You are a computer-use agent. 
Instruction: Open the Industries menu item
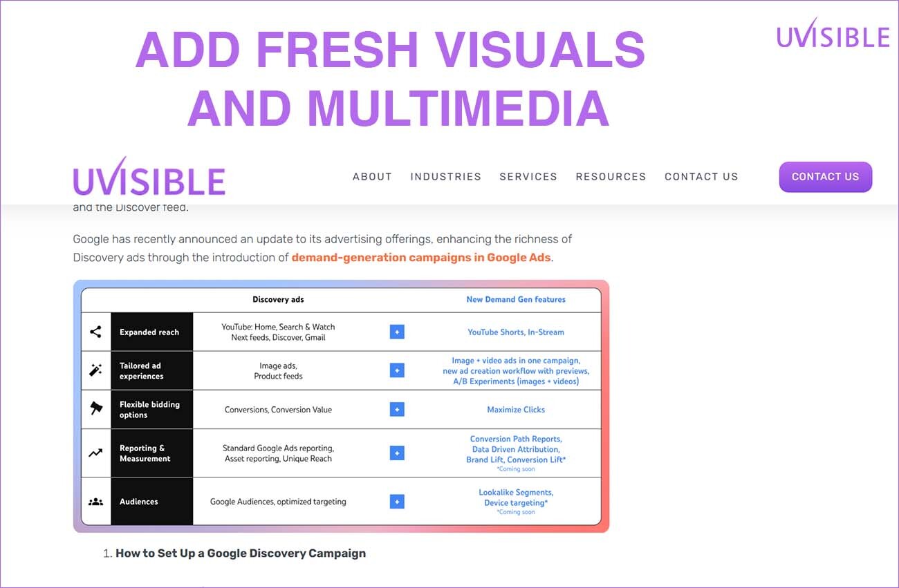[x=445, y=176]
